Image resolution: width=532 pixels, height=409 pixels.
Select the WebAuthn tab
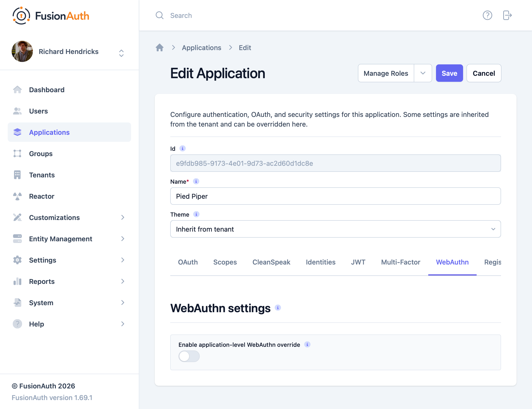452,262
